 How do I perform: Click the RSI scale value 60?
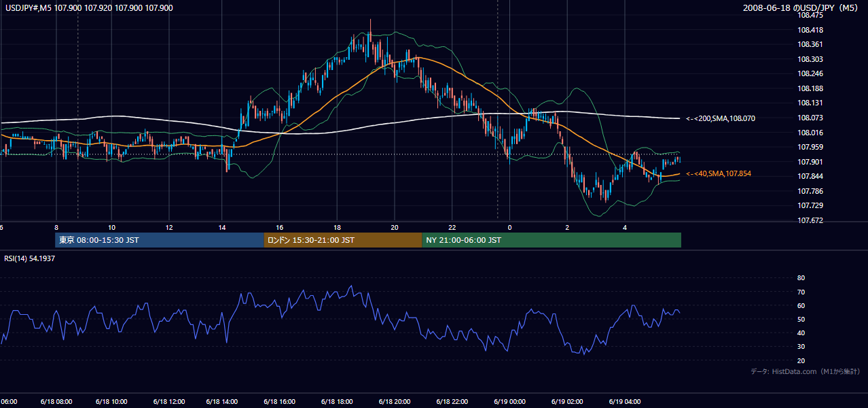(801, 305)
